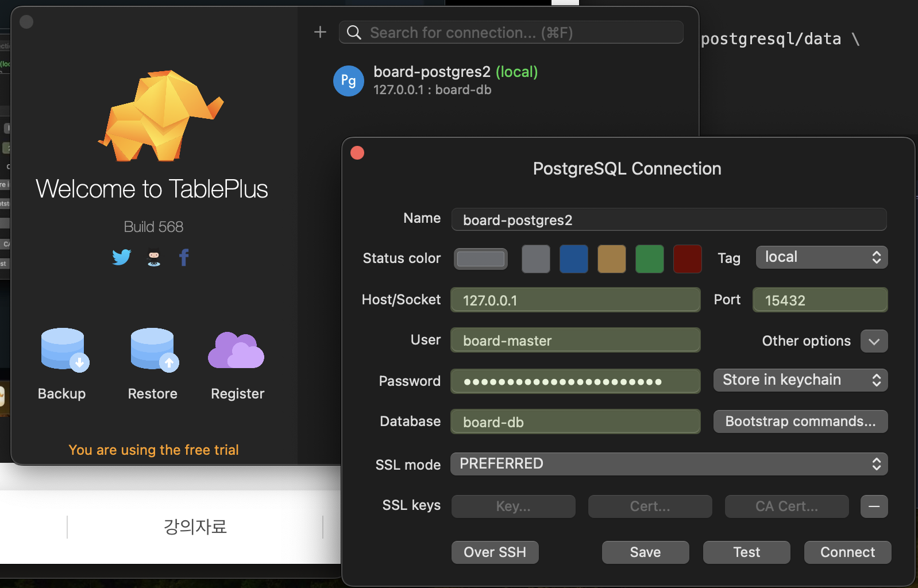The image size is (918, 588).
Task: Click the blue Pg connection icon
Action: click(349, 80)
